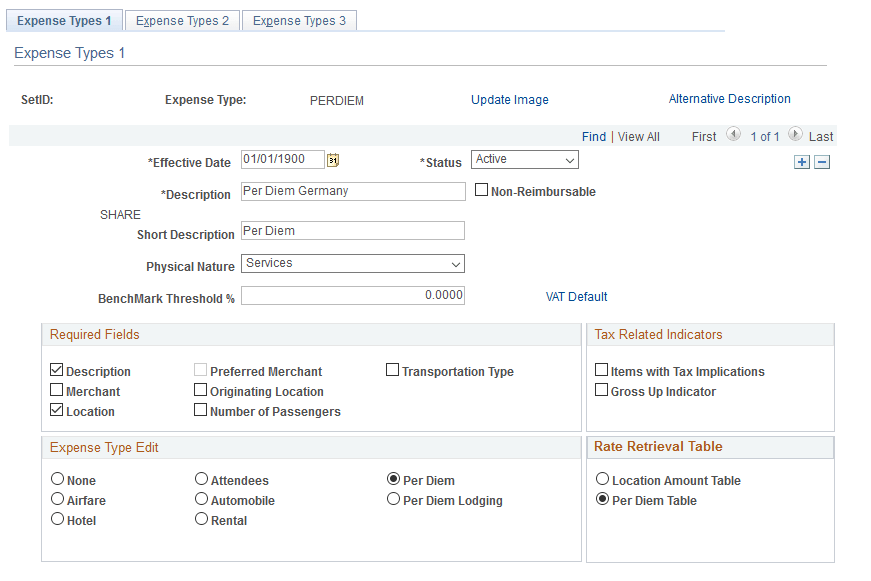Delete the current row using minus icon
This screenshot has height=581, width=871.
(821, 160)
